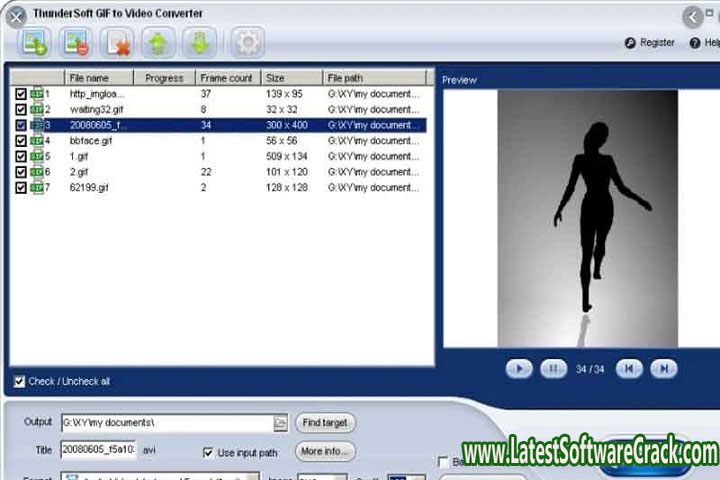
Task: Select file name http_imgloa...
Action: point(97,94)
